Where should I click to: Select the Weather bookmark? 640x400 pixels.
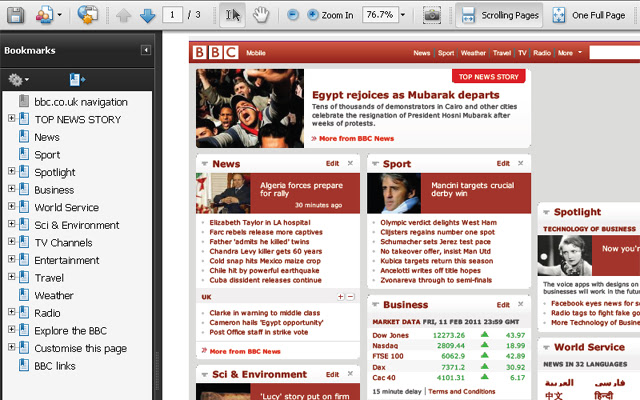coord(54,295)
